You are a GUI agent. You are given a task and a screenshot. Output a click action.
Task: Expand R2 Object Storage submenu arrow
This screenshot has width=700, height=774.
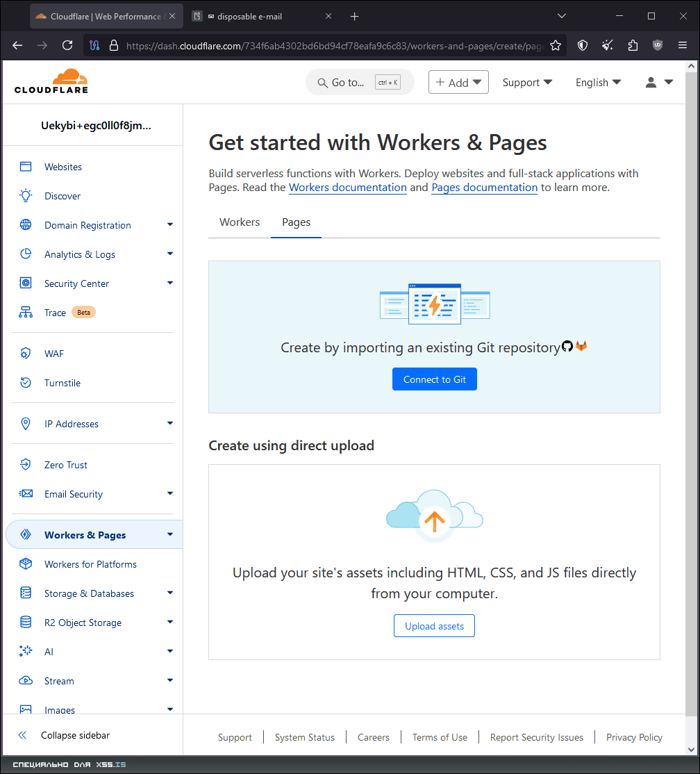coord(170,621)
